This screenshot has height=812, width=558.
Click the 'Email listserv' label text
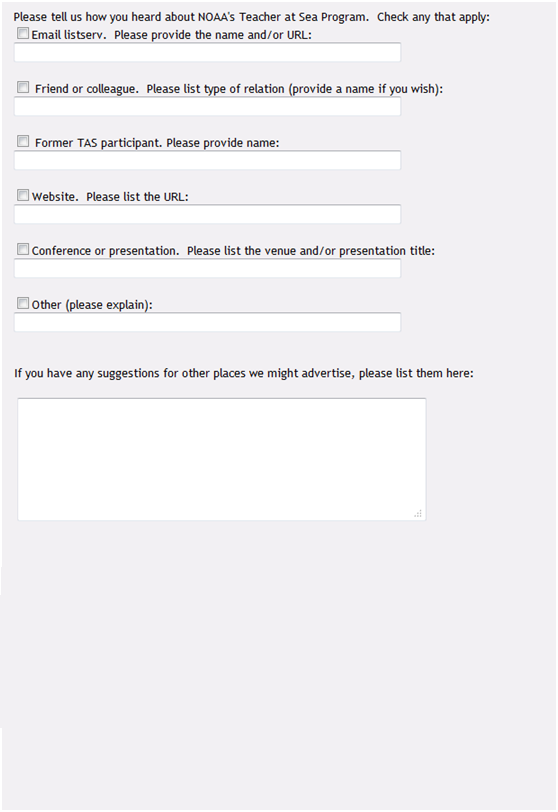point(68,35)
